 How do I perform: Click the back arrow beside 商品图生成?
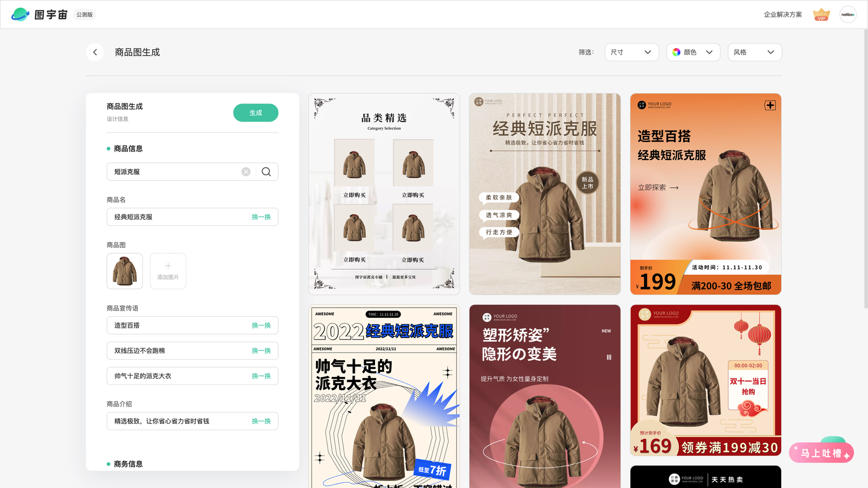(x=95, y=52)
